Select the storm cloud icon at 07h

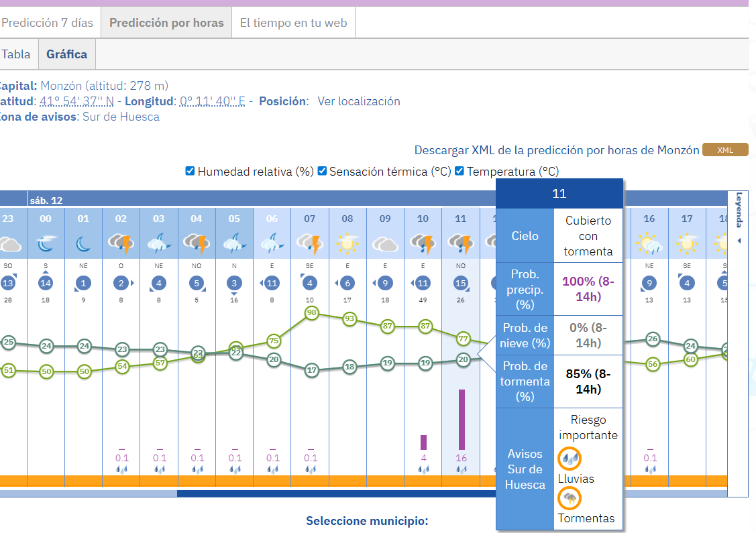(x=310, y=244)
